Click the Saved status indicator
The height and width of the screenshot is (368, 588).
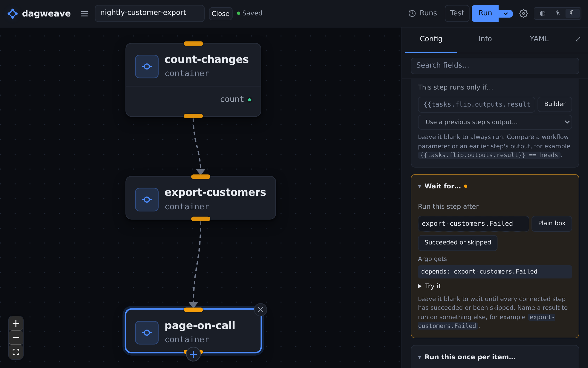tap(250, 13)
